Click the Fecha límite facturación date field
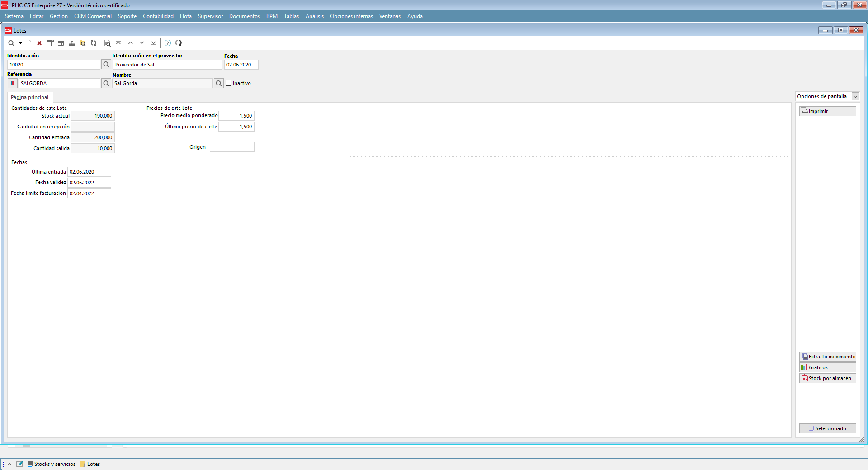This screenshot has width=868, height=470. (89, 193)
